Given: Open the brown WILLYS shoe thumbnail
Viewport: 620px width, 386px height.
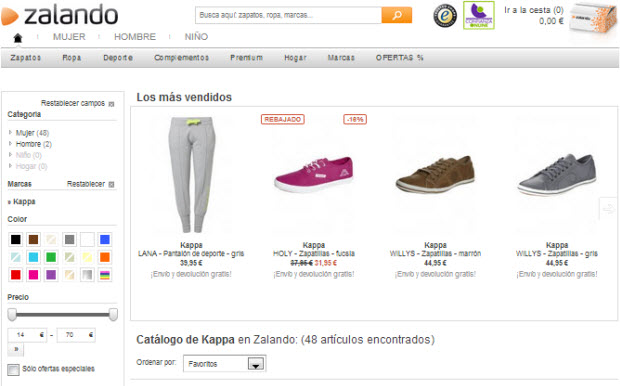Looking at the screenshot, I should coord(435,174).
